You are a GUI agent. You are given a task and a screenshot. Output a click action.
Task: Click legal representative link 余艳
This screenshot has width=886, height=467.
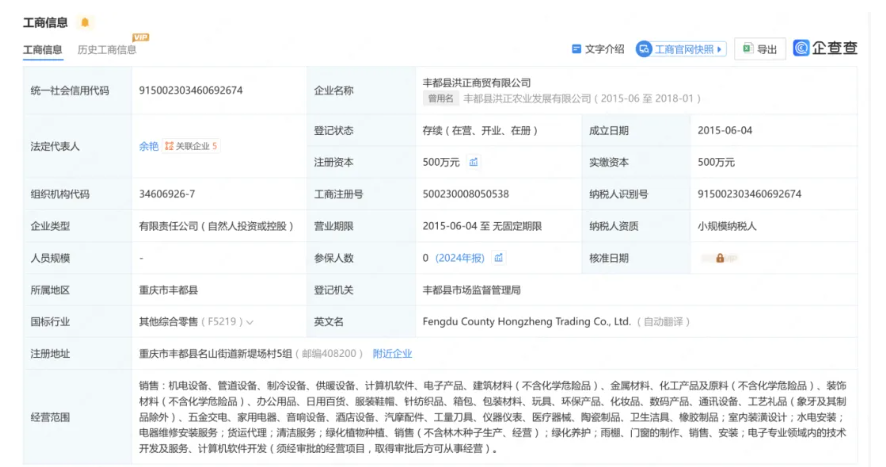[148, 146]
